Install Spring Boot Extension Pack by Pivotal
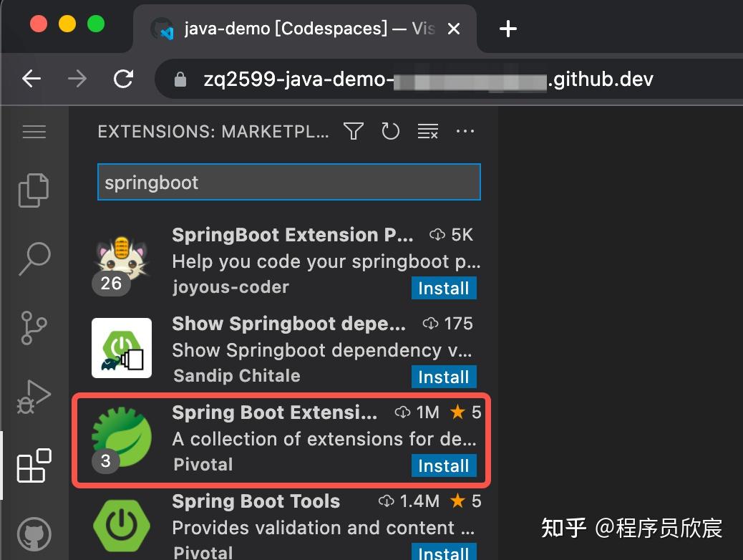Screen dimensions: 743x560 tap(444, 465)
